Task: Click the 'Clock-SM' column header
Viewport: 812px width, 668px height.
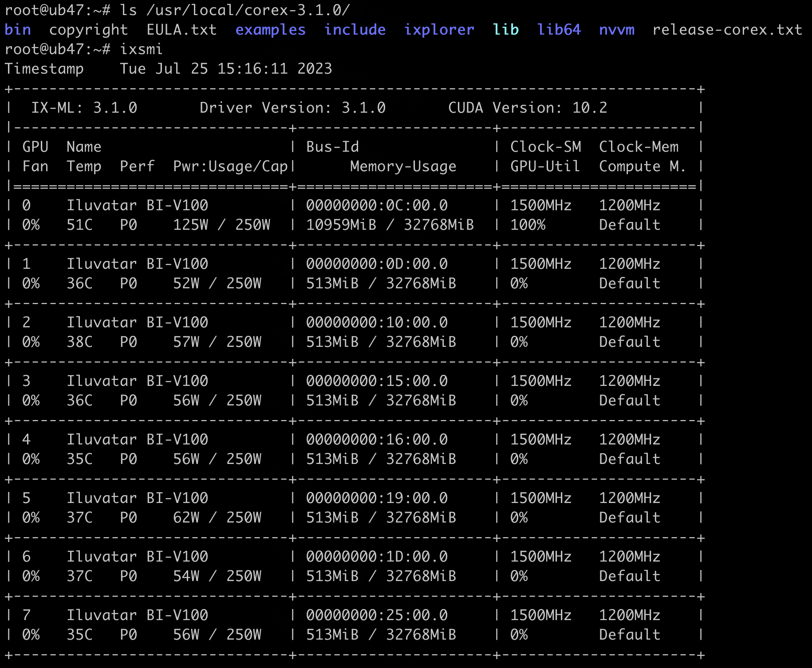Action: [x=545, y=147]
